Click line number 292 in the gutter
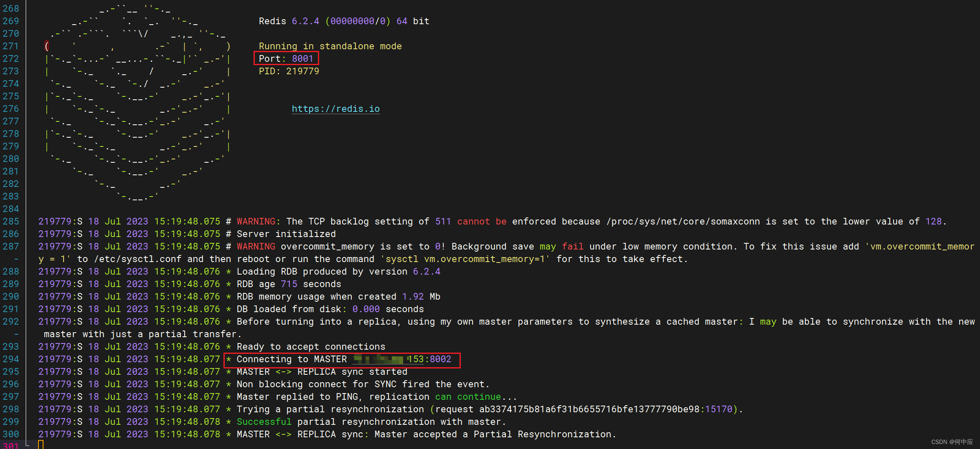 11,322
